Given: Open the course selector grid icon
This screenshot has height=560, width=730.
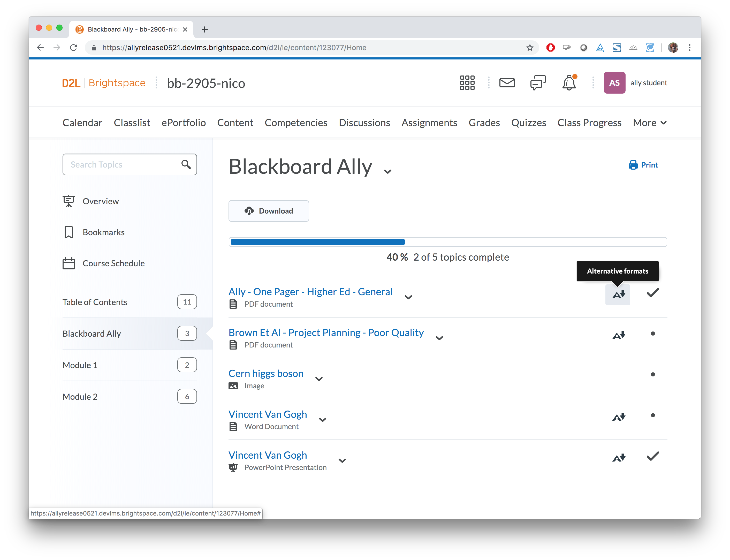Looking at the screenshot, I should tap(467, 83).
